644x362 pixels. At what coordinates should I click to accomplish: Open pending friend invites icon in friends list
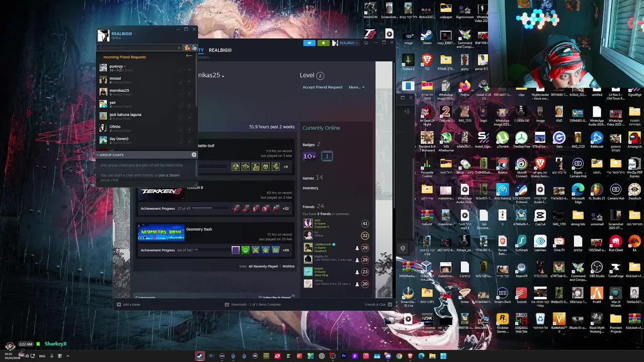pyautogui.click(x=187, y=48)
